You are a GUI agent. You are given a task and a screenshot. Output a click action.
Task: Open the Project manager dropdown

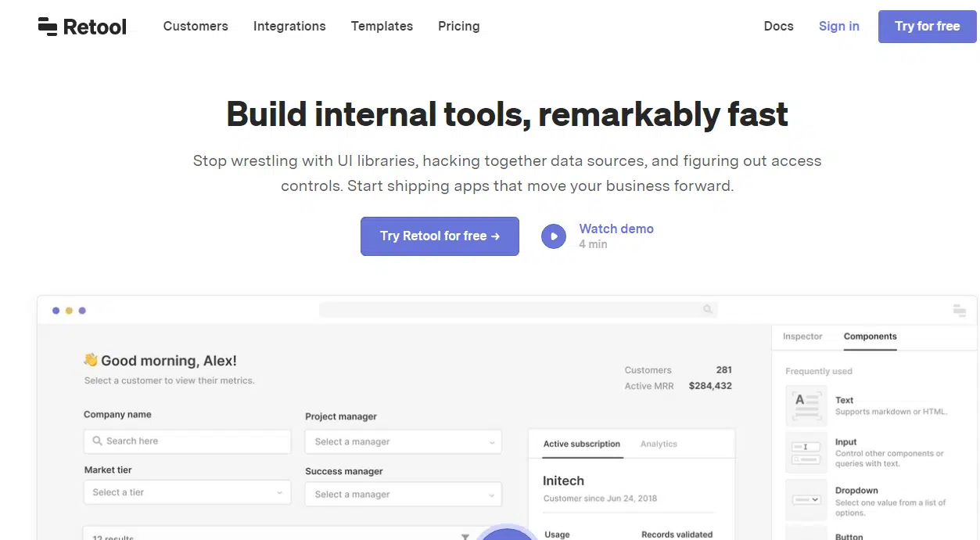pyautogui.click(x=404, y=442)
